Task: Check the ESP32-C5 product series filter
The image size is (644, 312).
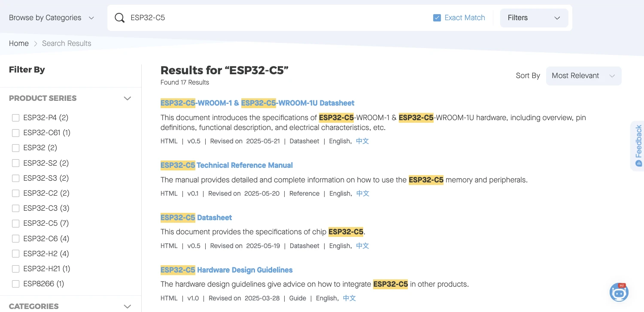Action: [15, 223]
